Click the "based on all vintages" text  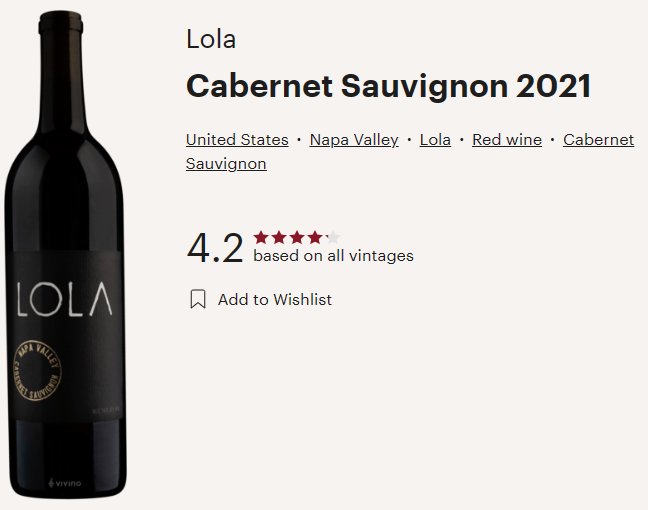click(x=333, y=256)
